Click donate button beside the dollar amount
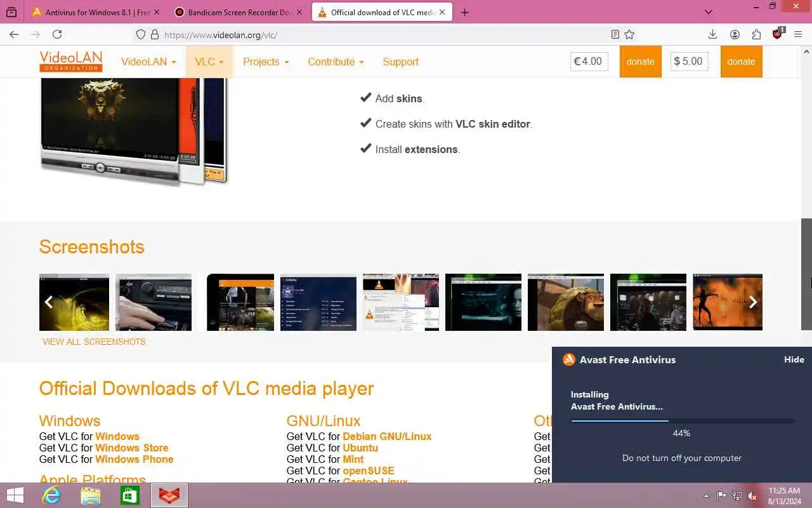The height and width of the screenshot is (508, 812). pos(741,62)
